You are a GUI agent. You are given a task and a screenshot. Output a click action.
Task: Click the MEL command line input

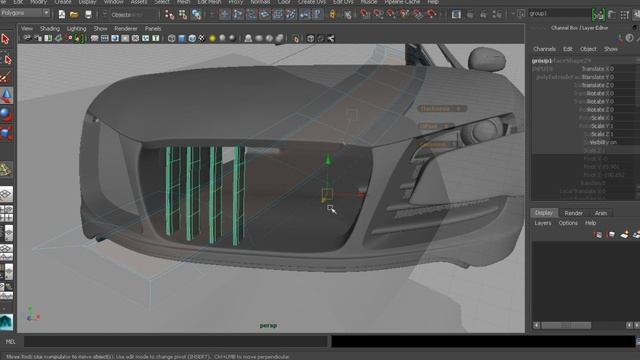point(176,342)
